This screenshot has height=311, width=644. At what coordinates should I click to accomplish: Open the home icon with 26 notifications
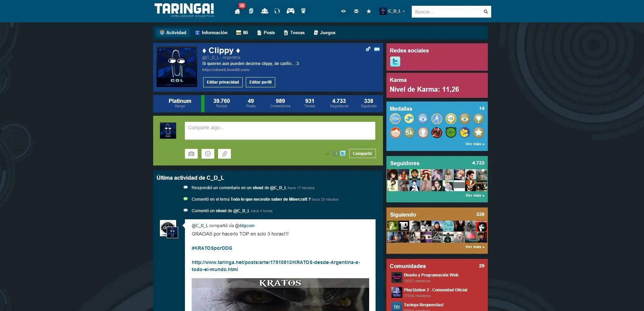click(237, 11)
